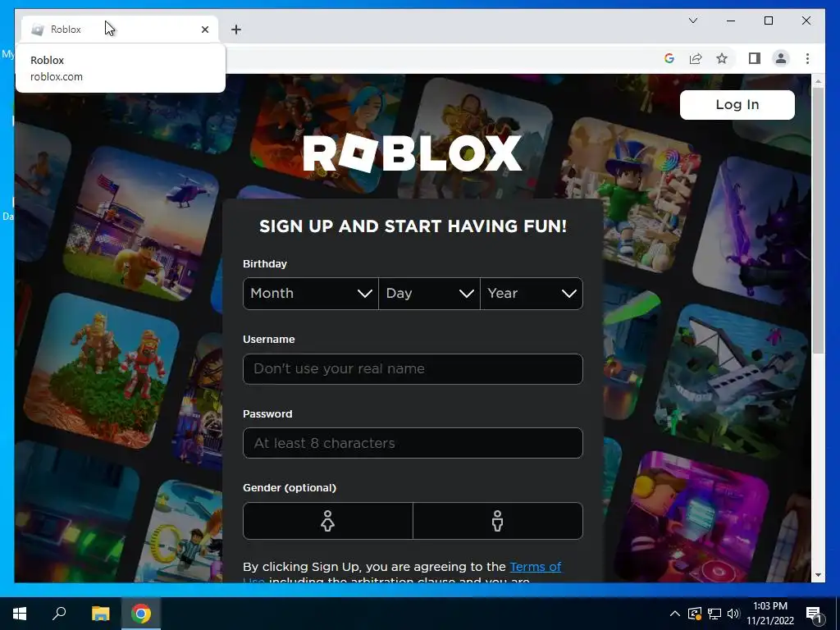Click the Password label
The width and height of the screenshot is (840, 630).
tap(267, 413)
